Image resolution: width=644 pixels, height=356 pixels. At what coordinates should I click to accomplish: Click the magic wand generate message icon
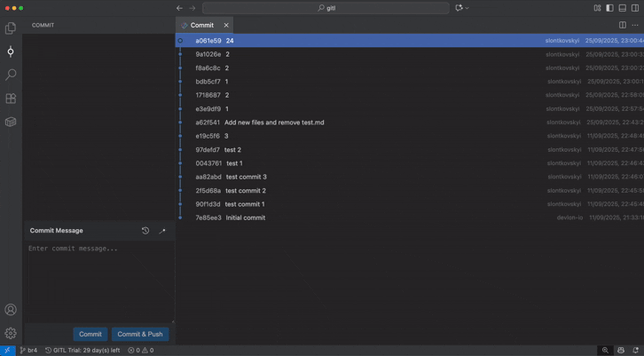(161, 231)
